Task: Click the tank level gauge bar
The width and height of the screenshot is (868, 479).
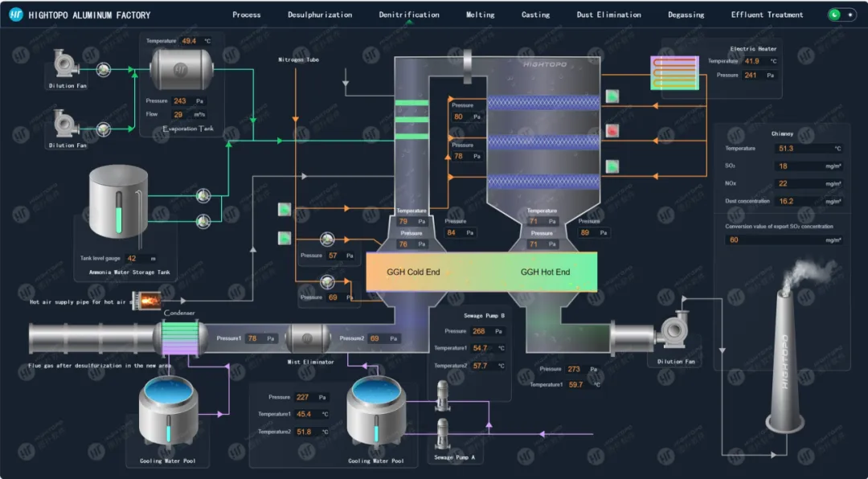Action: [118, 212]
